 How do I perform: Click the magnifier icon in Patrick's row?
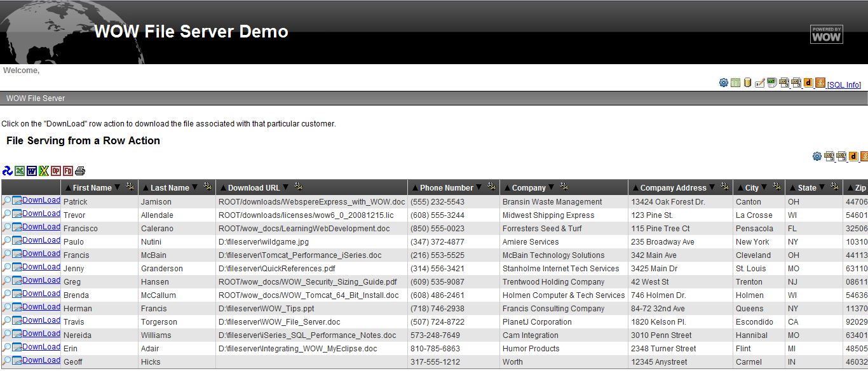[7, 201]
